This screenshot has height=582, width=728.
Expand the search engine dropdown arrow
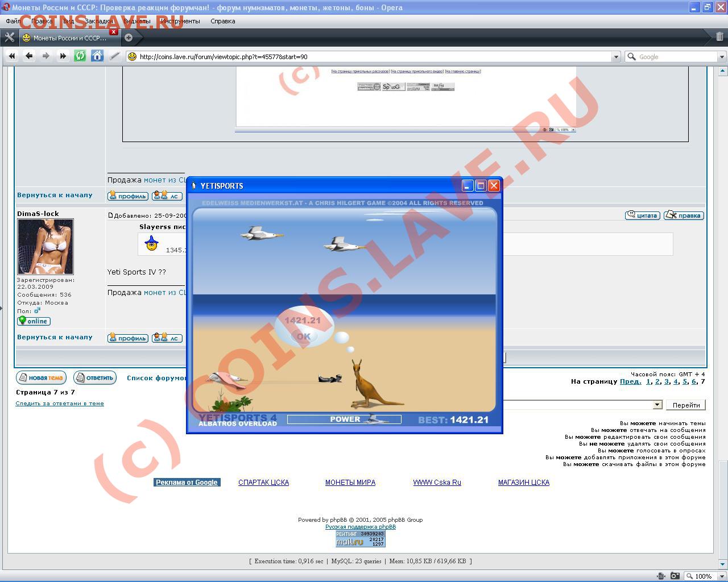[x=722, y=57]
